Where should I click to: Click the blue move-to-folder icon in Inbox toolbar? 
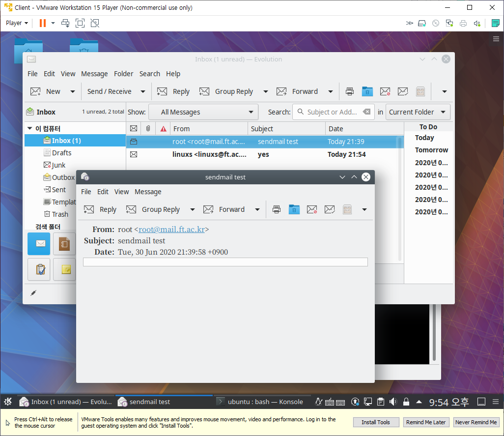(x=367, y=91)
